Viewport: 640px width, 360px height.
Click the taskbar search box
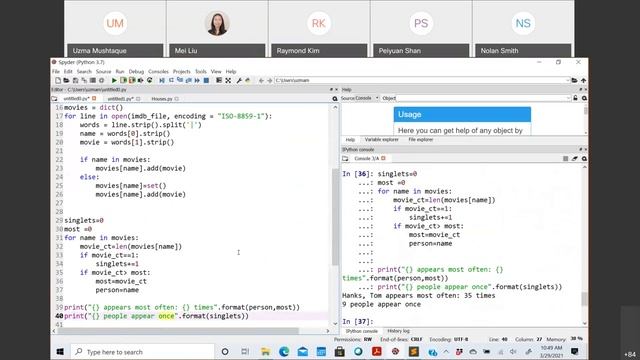[142, 352]
